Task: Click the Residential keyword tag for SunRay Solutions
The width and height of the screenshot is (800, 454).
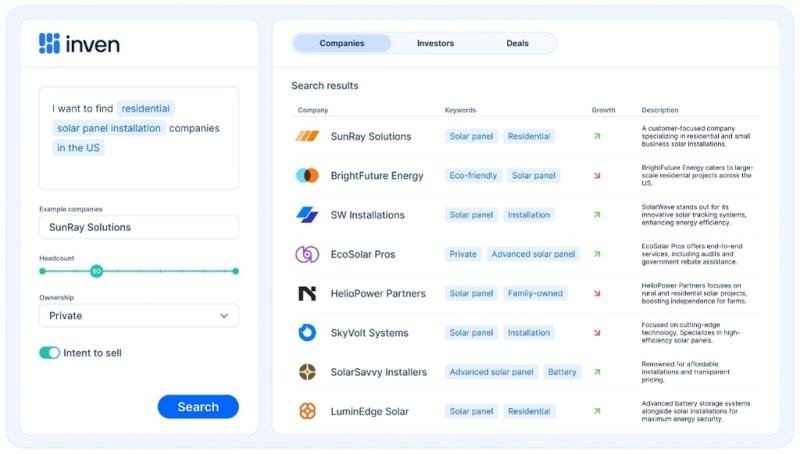Action: point(529,136)
